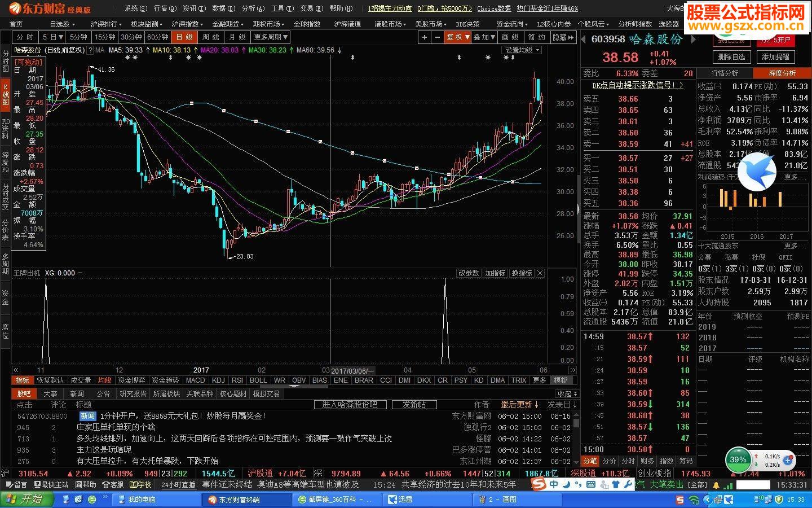Screen dimensions: 812x508
Task: Sort posts by 最后更新 column
Action: [x=520, y=405]
